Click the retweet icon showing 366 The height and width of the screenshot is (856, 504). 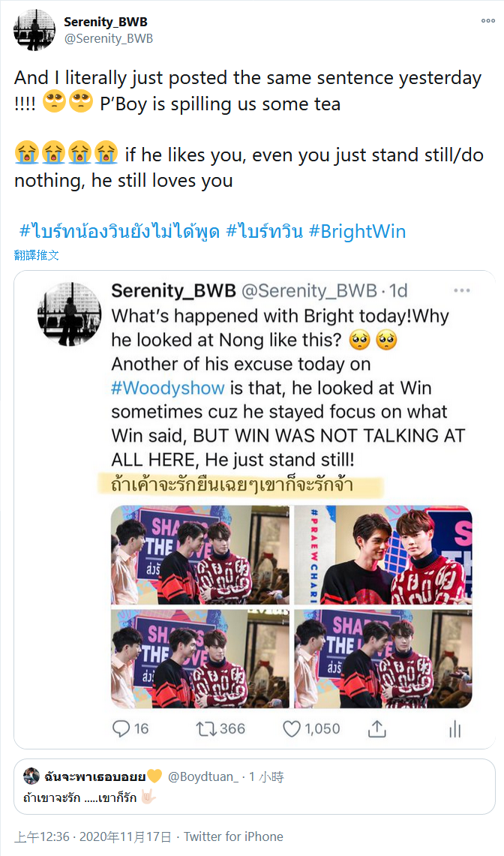click(206, 728)
